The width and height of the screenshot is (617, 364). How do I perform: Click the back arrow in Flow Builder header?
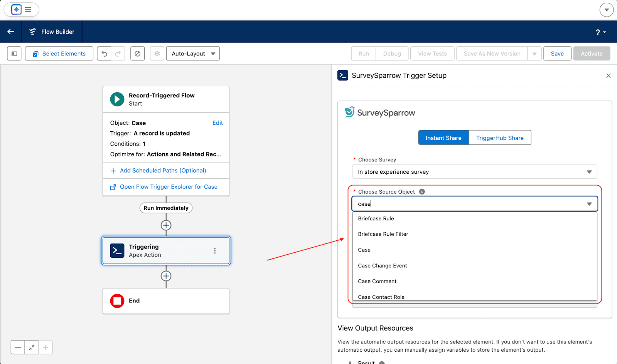[11, 32]
